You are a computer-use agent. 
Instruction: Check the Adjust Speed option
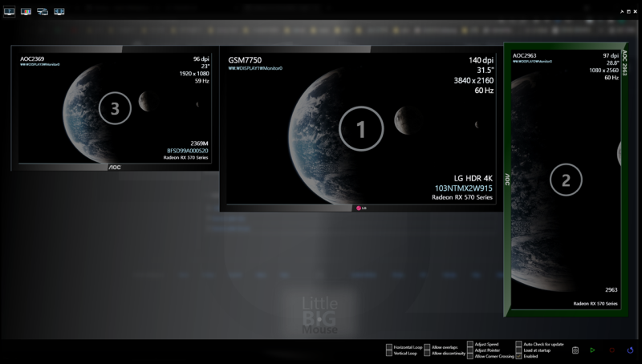tap(470, 345)
